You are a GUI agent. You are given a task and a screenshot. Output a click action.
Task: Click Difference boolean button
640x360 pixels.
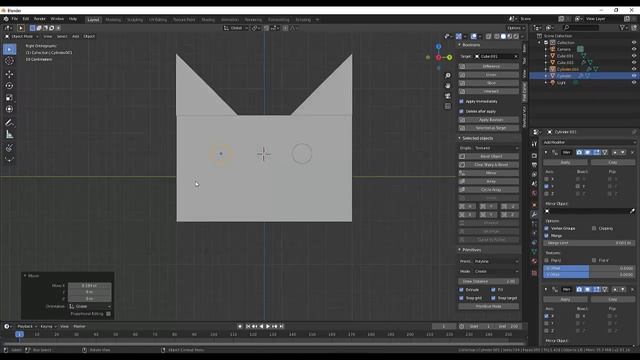[489, 67]
